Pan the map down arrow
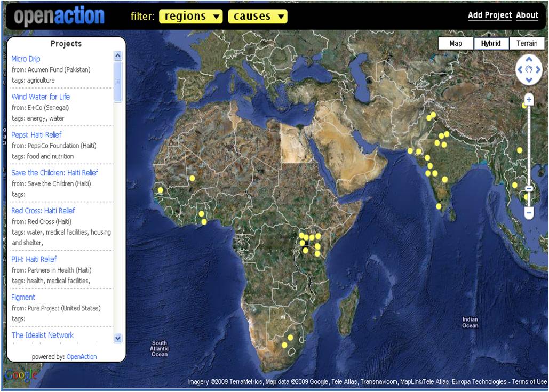Image resolution: width=549 pixels, height=392 pixels. (529, 80)
